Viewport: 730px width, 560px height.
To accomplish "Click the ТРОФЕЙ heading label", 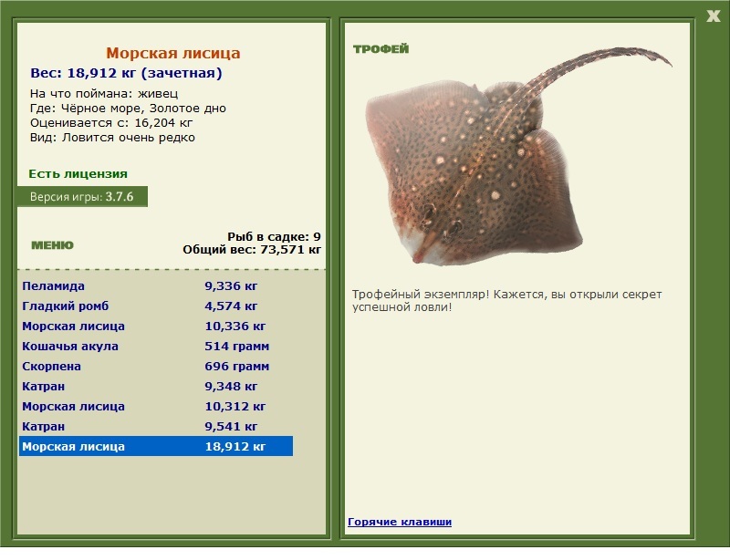I will pos(381,49).
